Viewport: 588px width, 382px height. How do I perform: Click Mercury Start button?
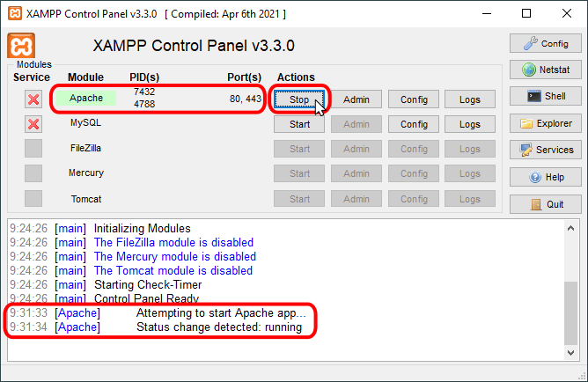299,173
